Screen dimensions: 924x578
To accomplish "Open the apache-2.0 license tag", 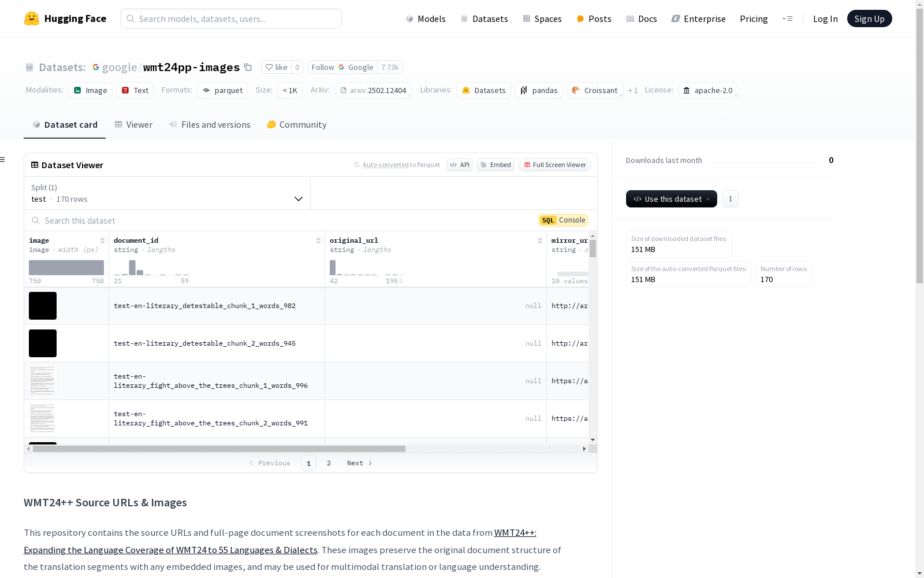I will 708,90.
